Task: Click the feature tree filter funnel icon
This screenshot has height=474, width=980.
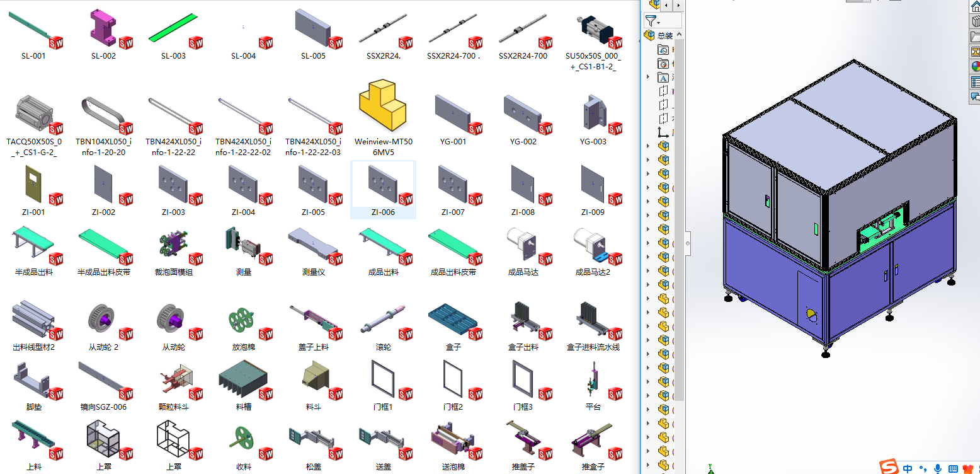Action: tap(651, 21)
